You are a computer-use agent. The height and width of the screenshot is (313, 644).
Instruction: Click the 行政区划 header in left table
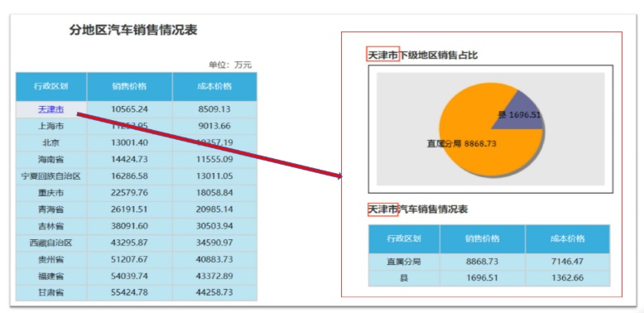(x=51, y=86)
